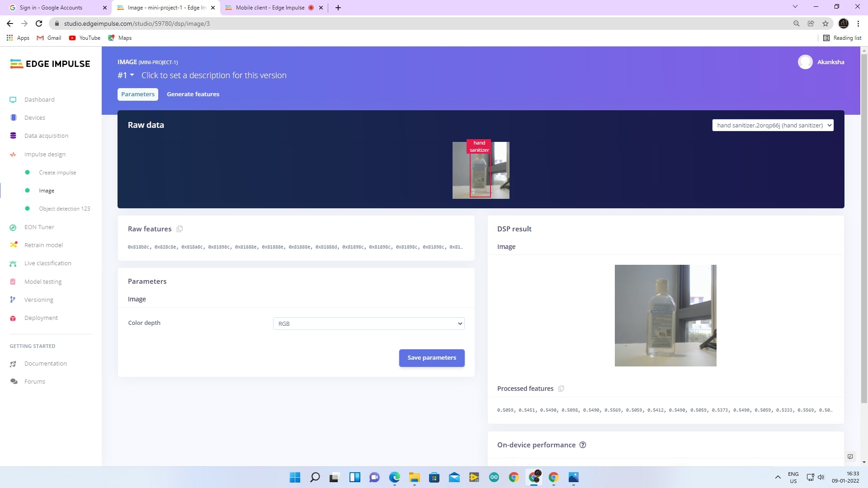The image size is (868, 488).
Task: Select the green Image step indicator
Action: [28, 190]
